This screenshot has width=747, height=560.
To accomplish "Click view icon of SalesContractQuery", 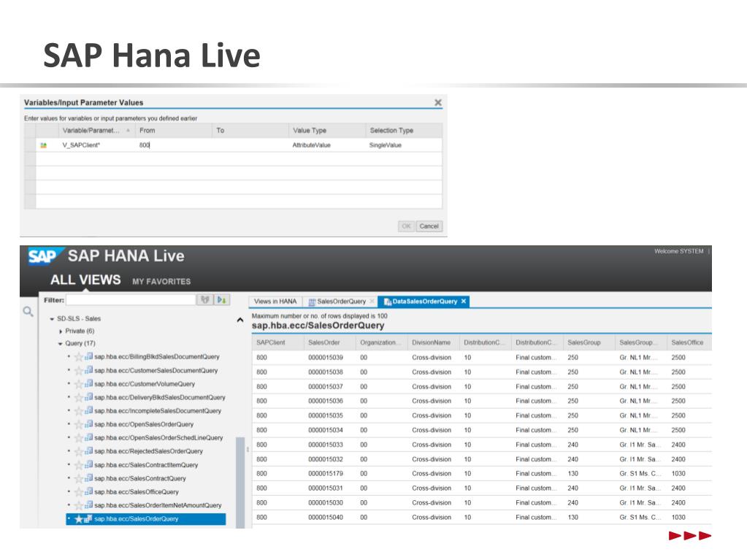I will point(88,477).
